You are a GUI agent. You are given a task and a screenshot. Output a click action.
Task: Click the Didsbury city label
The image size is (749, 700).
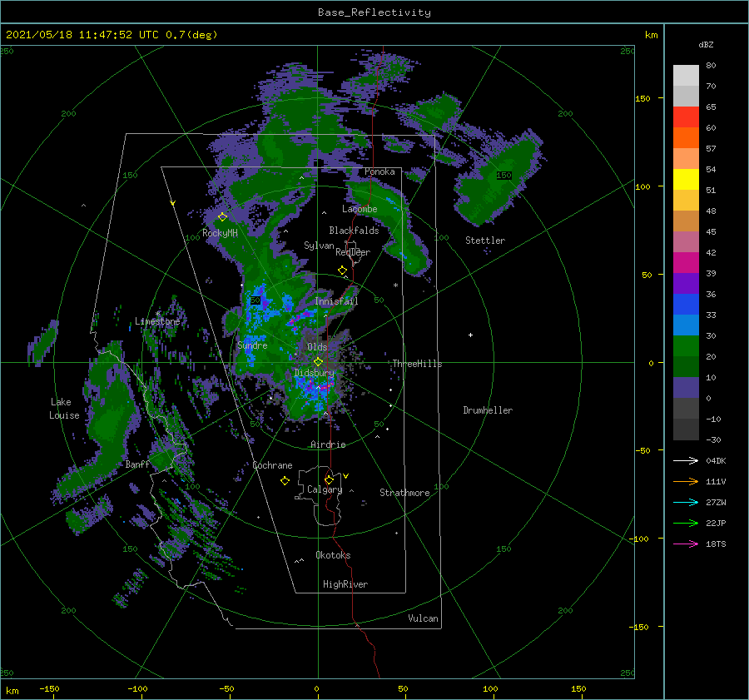click(315, 373)
